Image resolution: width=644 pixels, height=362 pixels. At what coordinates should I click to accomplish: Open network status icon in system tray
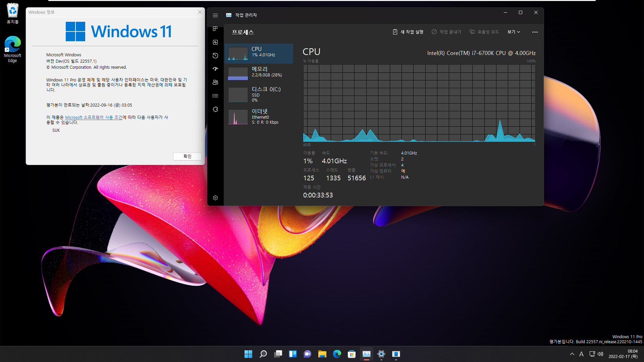tap(592, 354)
